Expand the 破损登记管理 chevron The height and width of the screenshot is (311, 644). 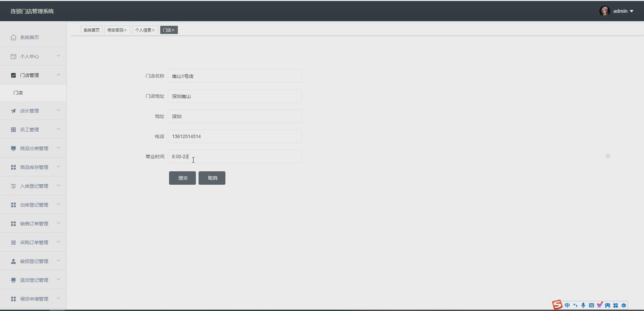tap(58, 260)
